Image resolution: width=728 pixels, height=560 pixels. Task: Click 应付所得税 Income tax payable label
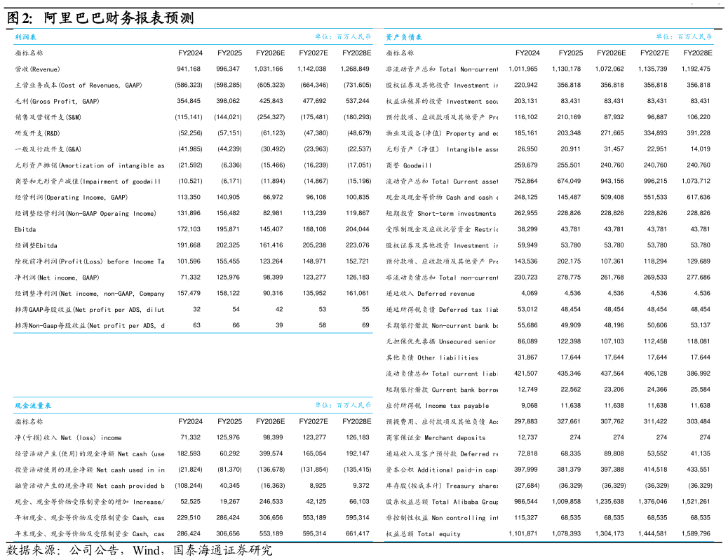coord(438,406)
